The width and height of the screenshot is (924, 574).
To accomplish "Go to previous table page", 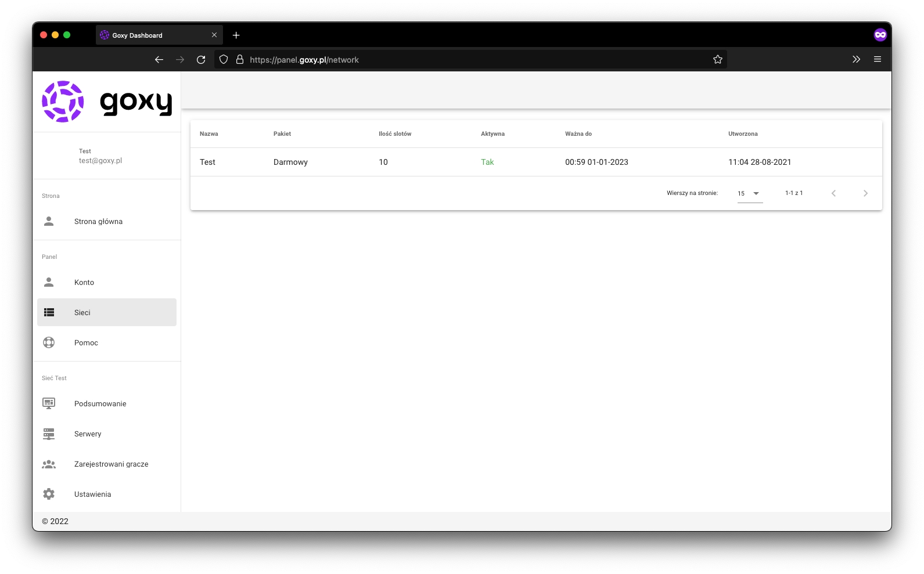I will coord(833,193).
